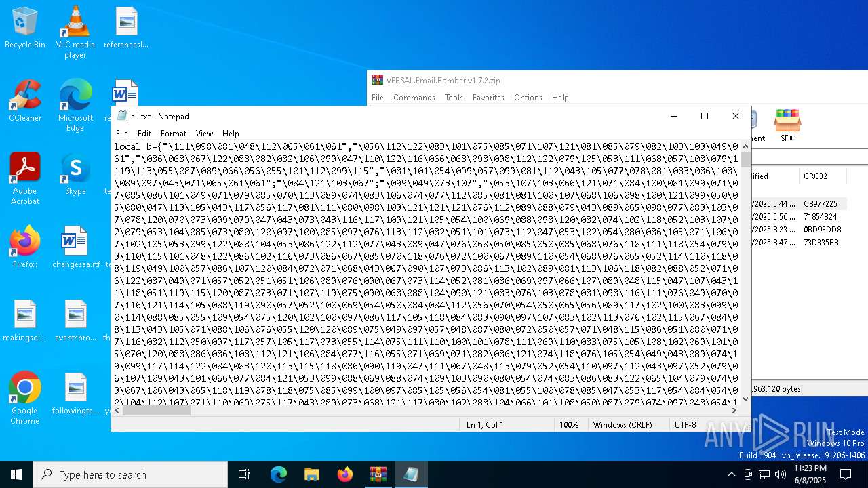Viewport: 868px width, 488px height.
Task: Select the eventsbro... image file icon
Action: (75, 321)
